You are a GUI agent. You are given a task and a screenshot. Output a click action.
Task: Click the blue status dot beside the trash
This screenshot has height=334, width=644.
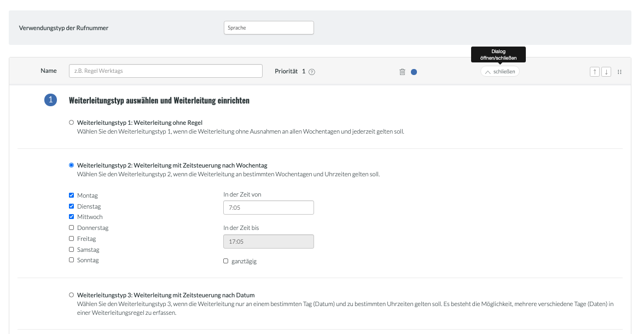pyautogui.click(x=414, y=72)
